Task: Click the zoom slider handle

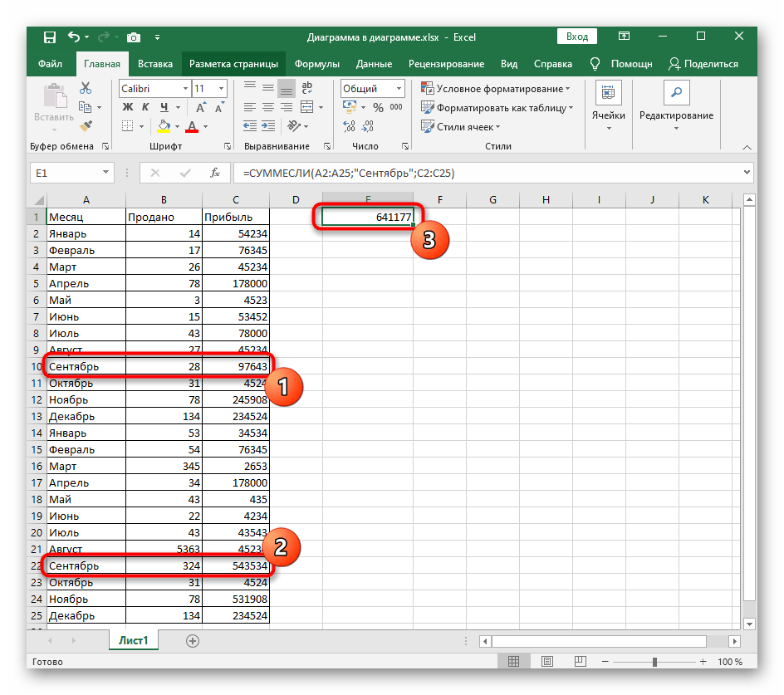Action: click(654, 662)
